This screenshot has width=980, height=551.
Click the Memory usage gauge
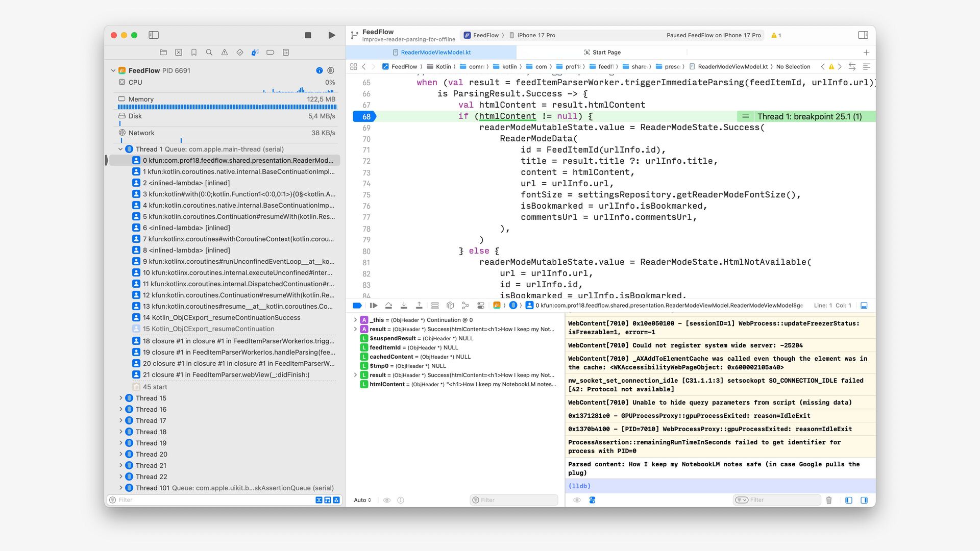(227, 103)
